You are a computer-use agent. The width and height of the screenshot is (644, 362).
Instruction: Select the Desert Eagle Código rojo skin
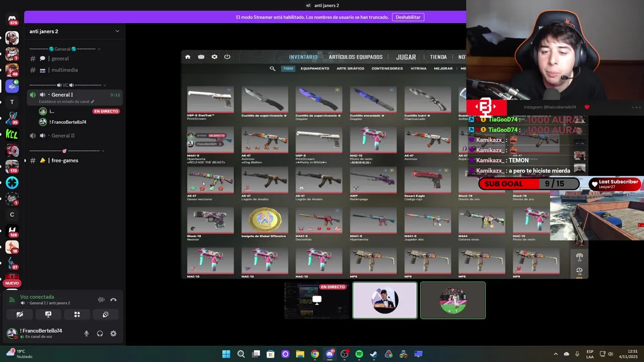click(428, 183)
